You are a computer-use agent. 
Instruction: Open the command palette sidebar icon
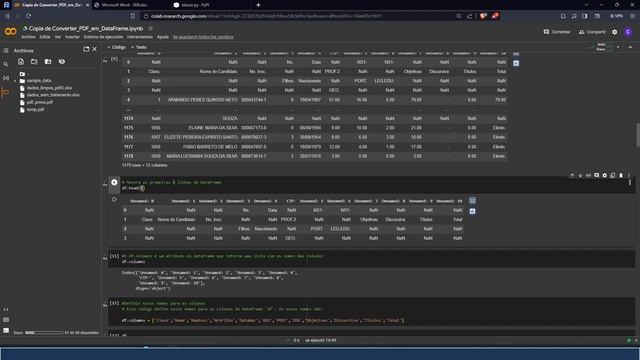[x=6, y=320]
